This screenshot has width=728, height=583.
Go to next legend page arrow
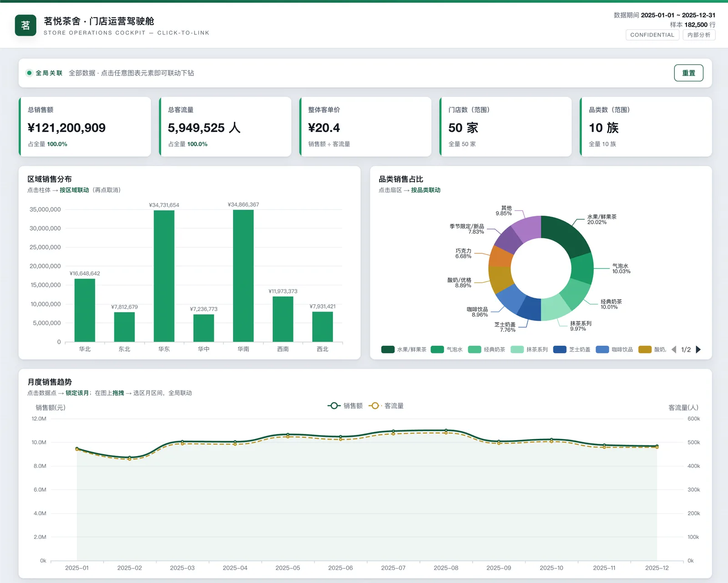698,349
